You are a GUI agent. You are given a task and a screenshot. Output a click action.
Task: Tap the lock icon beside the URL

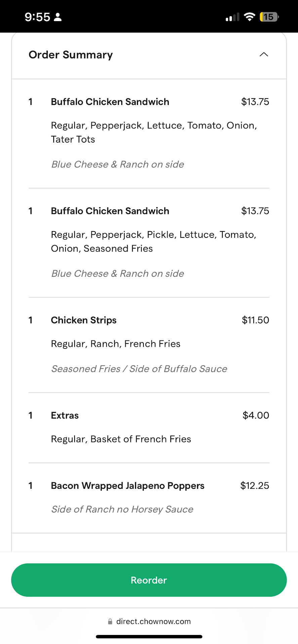coord(110,622)
